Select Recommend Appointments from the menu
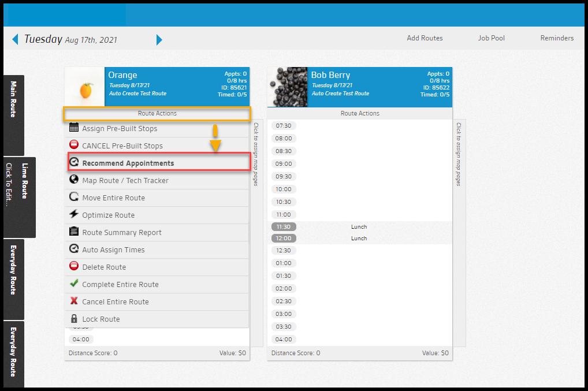Viewport: 588px width, 391px height. coord(128,163)
